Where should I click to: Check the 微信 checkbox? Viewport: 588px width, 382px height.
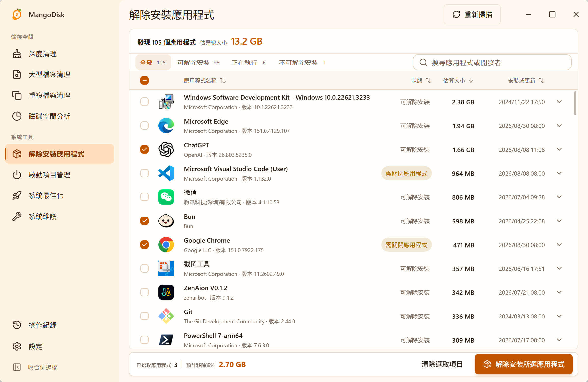point(145,197)
